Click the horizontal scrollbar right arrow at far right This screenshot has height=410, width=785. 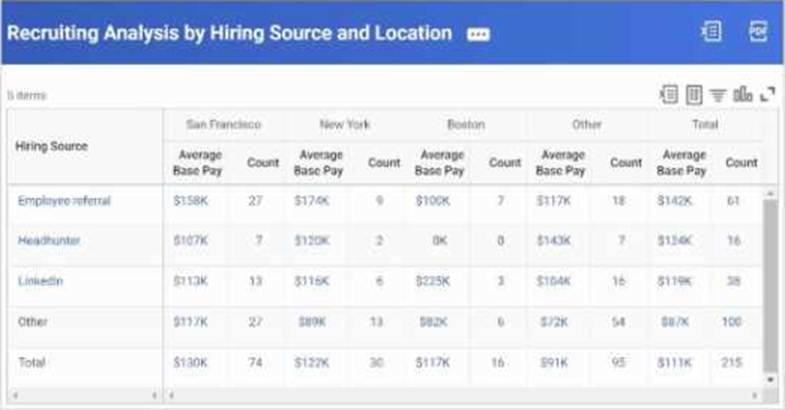point(755,395)
